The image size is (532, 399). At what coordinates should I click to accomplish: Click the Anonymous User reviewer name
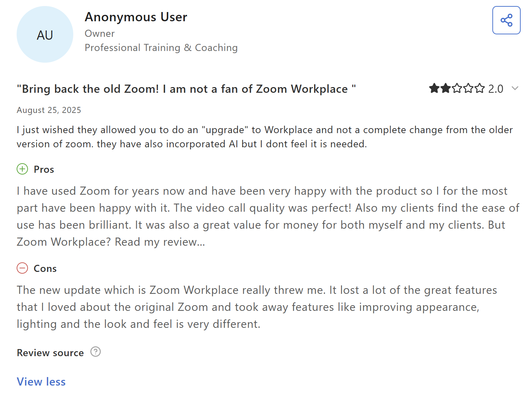point(136,17)
